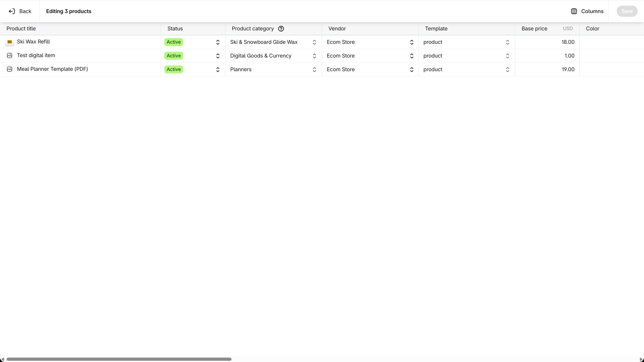Edit the 19.00 base price cell
The image size is (644, 362).
point(547,69)
